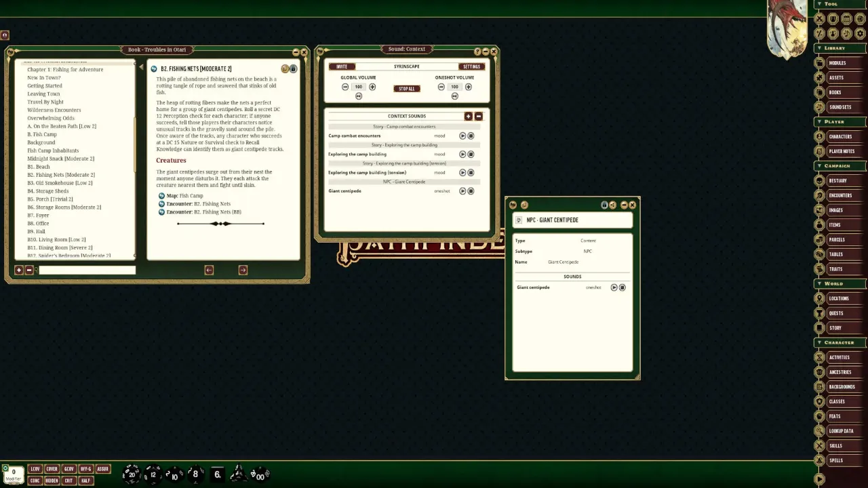Open help in the Sound: Context window
The height and width of the screenshot is (488, 868).
tap(477, 52)
